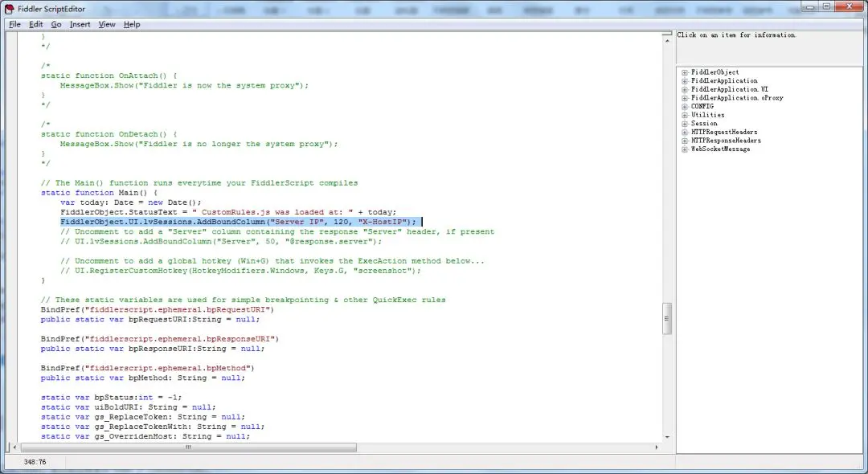Expand the HTTPResponseHeaders node

[685, 141]
